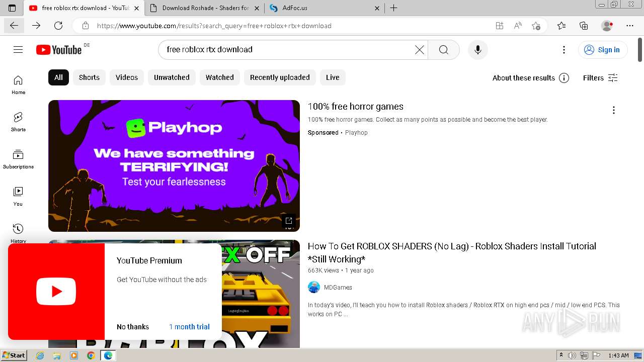The image size is (644, 362).
Task: Open Edge tab actions menu icon
Action: (x=12, y=8)
